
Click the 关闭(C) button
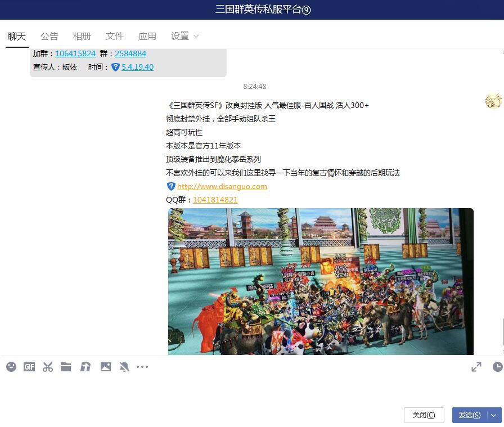(424, 415)
